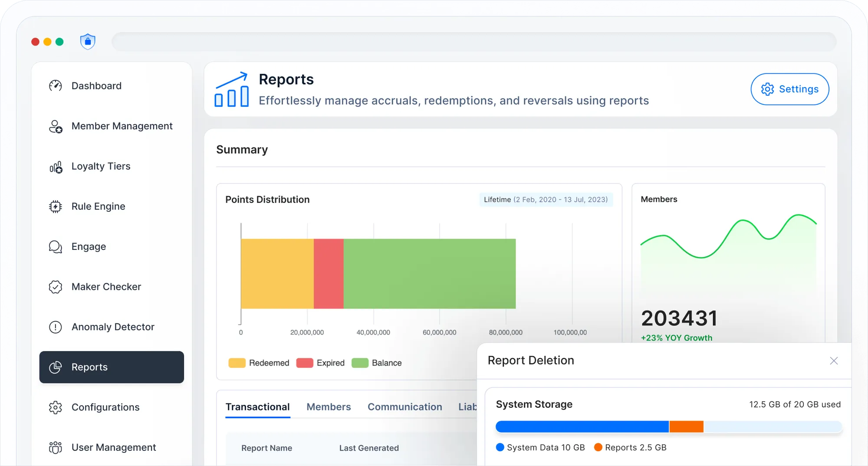Dismiss the Report Deletion dialog

pos(834,361)
